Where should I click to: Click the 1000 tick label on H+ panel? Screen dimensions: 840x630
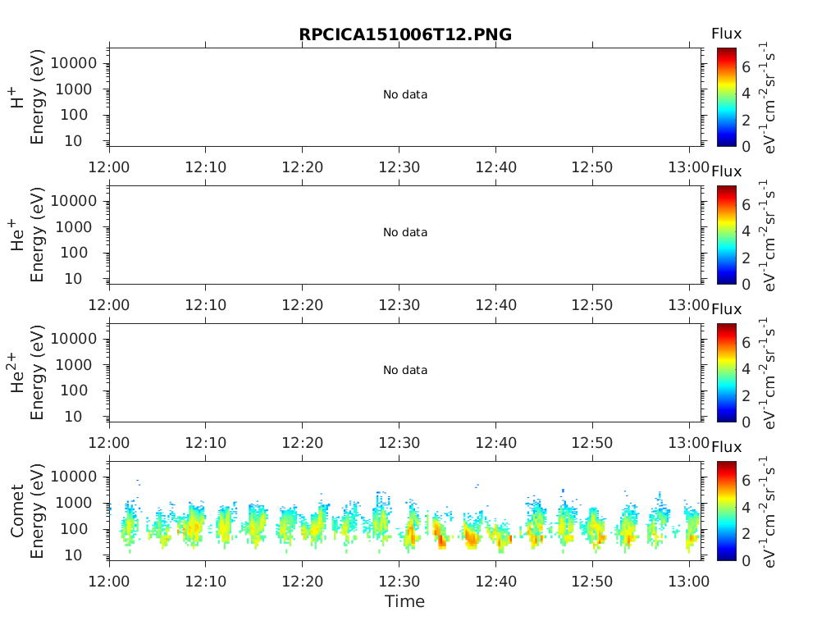74,89
